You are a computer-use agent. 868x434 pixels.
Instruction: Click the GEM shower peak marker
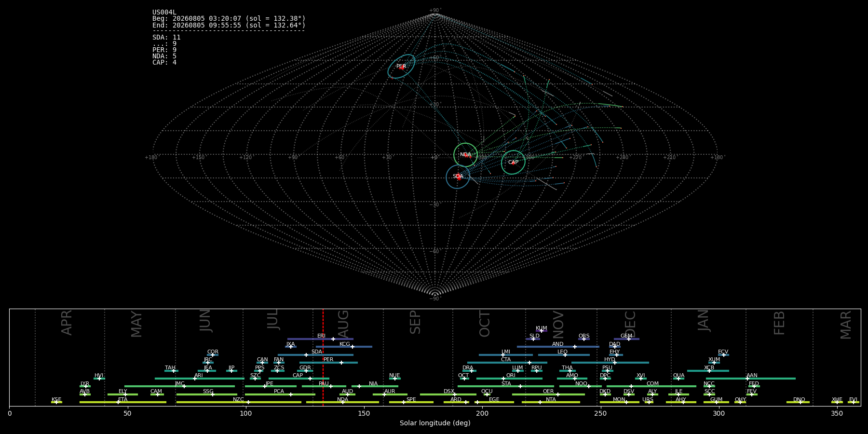628,339
